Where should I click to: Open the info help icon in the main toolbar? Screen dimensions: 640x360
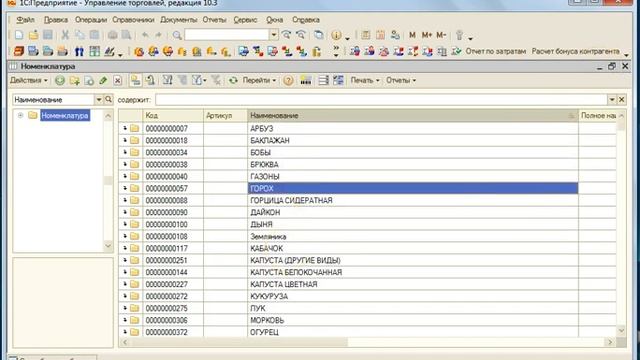pos(336,35)
